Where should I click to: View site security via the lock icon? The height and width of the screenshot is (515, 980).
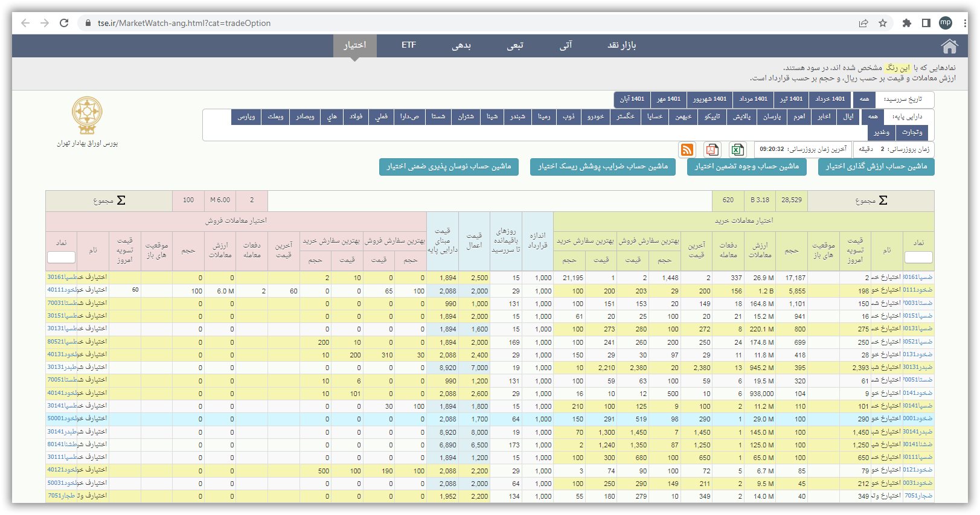[88, 23]
